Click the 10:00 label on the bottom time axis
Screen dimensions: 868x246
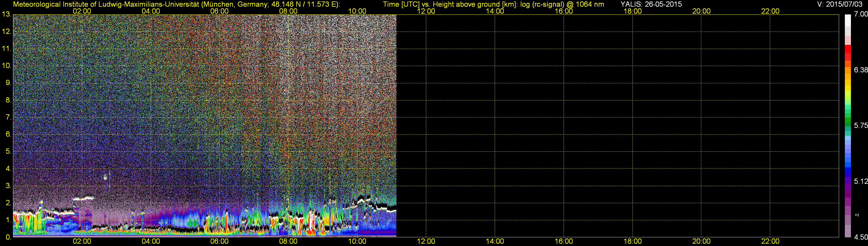tap(357, 241)
